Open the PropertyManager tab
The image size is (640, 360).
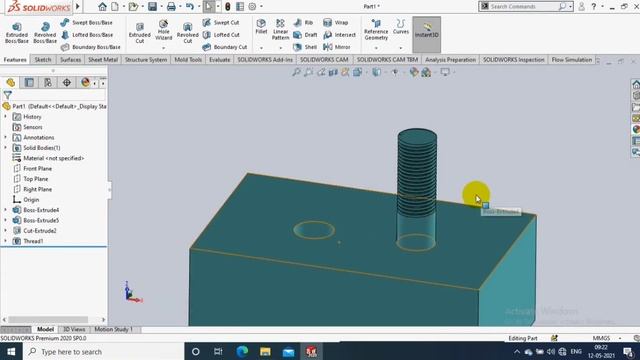tap(29, 82)
